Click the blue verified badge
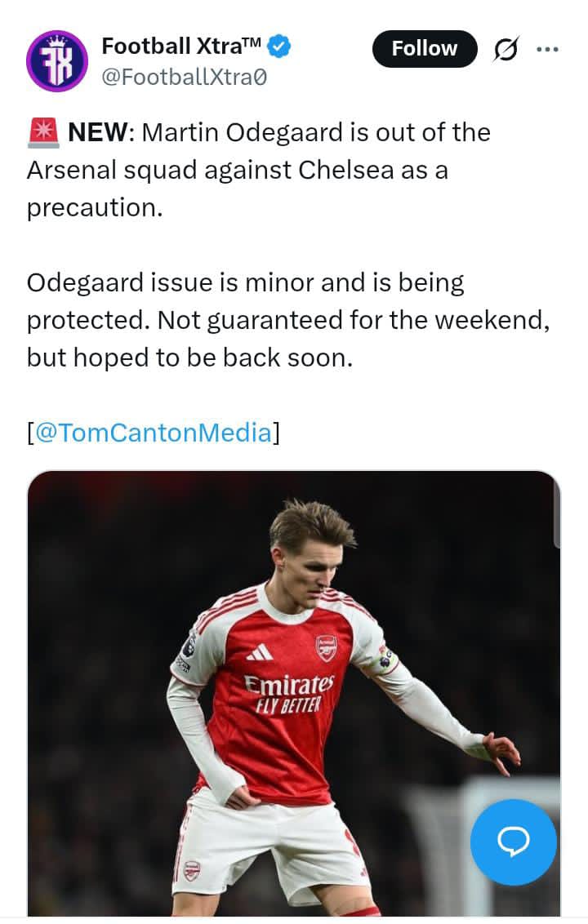Viewport: 588px width, 924px height. tap(279, 47)
